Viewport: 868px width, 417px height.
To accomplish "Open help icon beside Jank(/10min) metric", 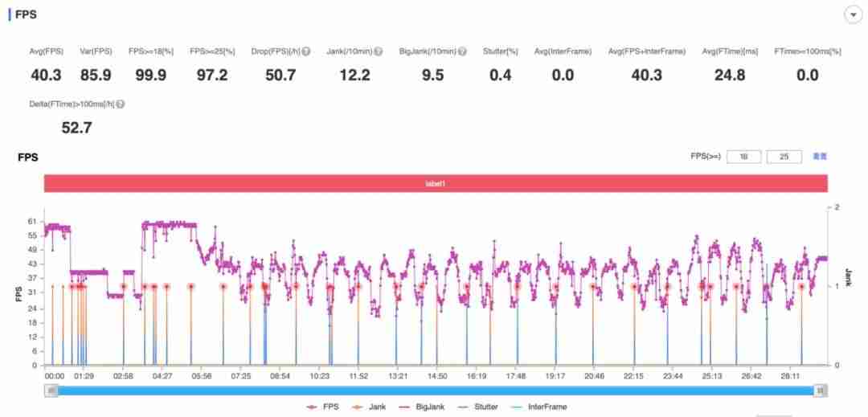I will tap(378, 51).
